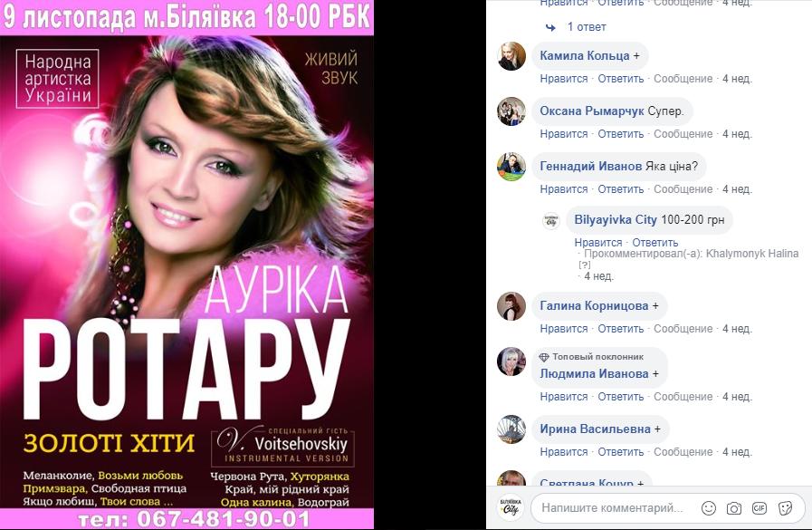Expand the 1 ответ reply thread
This screenshot has height=530, width=812.
[x=587, y=27]
